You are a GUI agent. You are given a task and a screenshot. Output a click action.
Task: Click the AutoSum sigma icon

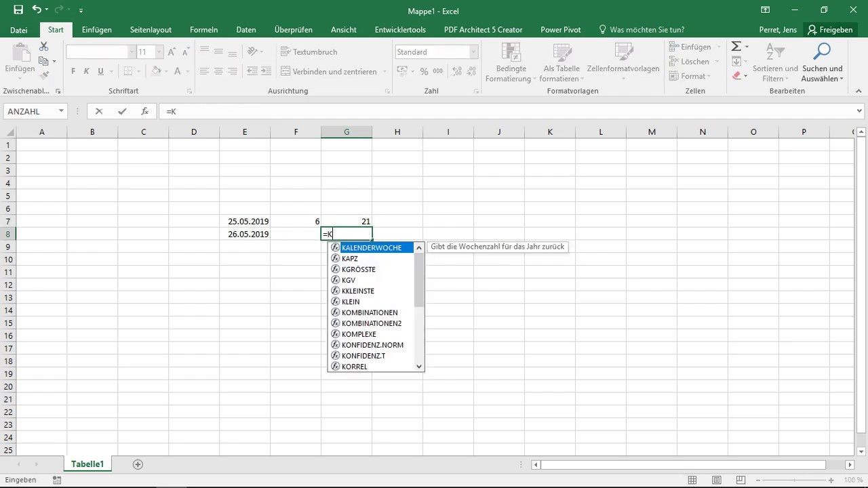pos(736,46)
